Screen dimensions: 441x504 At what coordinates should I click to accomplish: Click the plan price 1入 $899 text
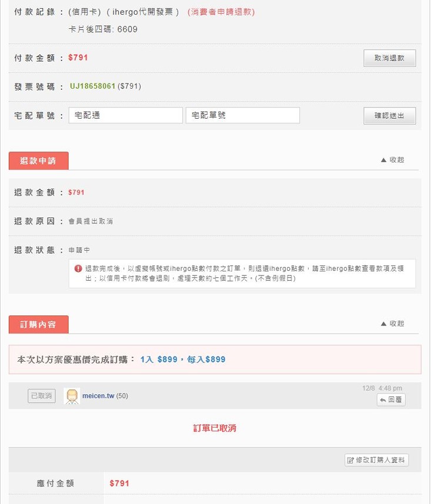[159, 359]
